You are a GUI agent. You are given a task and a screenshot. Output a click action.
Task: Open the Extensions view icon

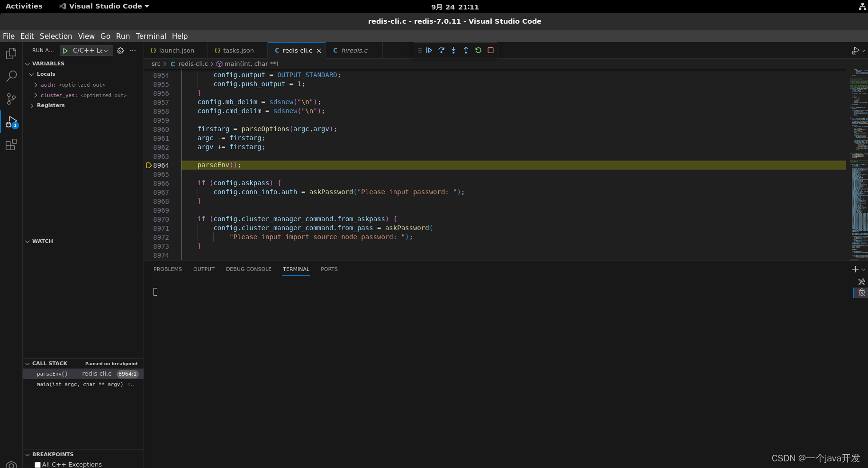pos(11,144)
